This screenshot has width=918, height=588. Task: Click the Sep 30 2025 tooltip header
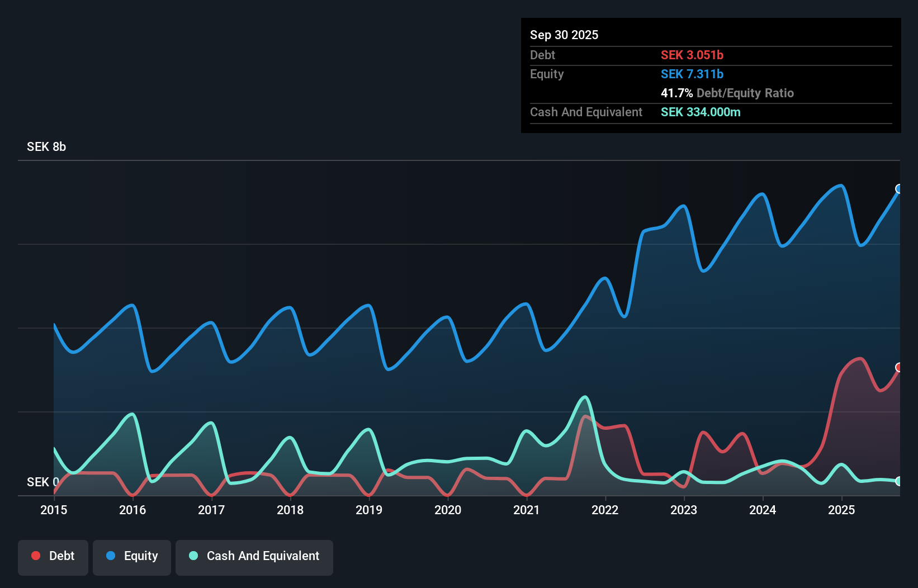(x=564, y=35)
